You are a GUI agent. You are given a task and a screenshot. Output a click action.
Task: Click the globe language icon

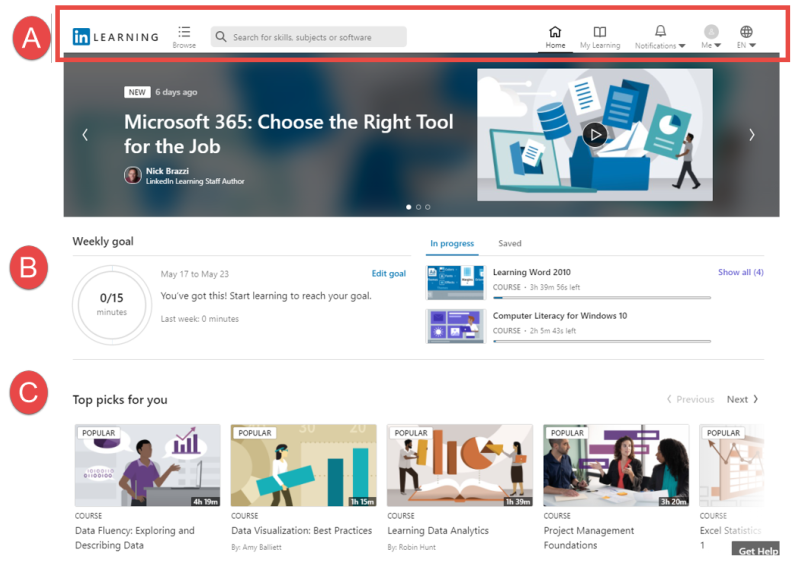(x=746, y=32)
